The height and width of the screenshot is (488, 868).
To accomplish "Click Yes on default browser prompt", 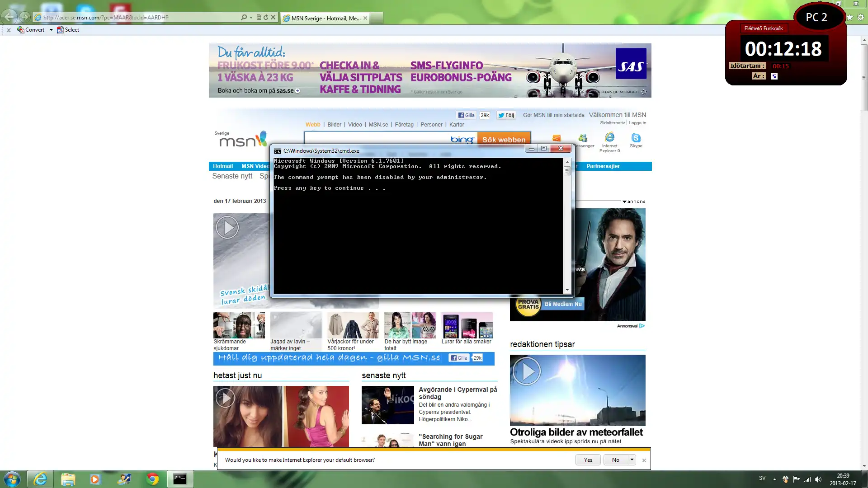I will (588, 460).
